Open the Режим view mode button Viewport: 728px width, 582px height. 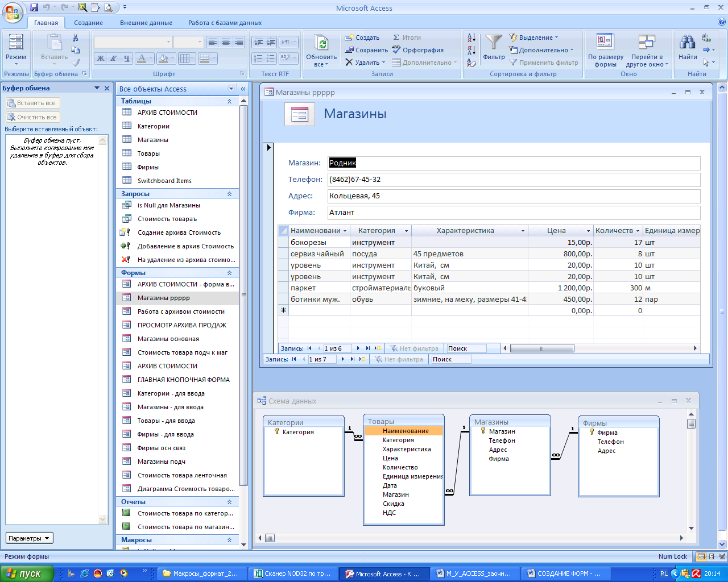click(x=16, y=50)
